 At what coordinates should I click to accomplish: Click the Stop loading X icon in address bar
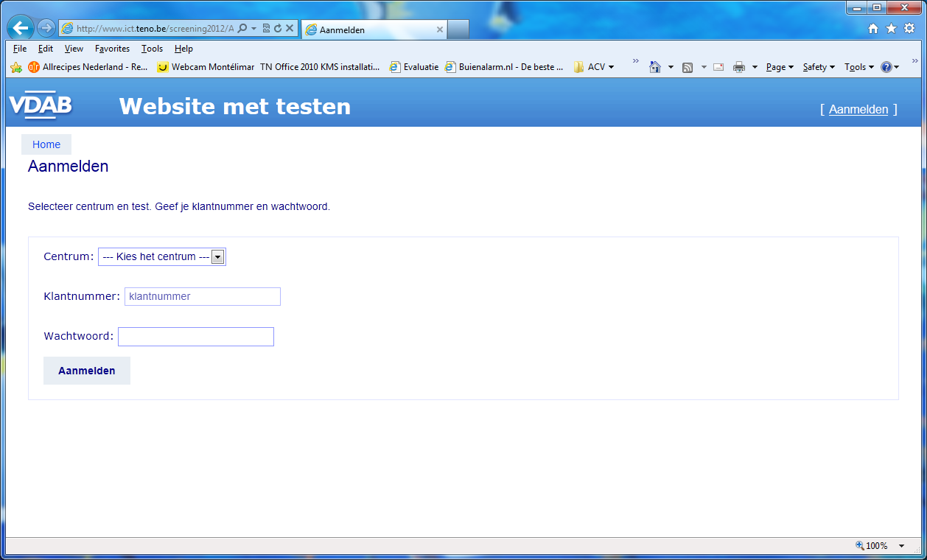[x=290, y=29]
